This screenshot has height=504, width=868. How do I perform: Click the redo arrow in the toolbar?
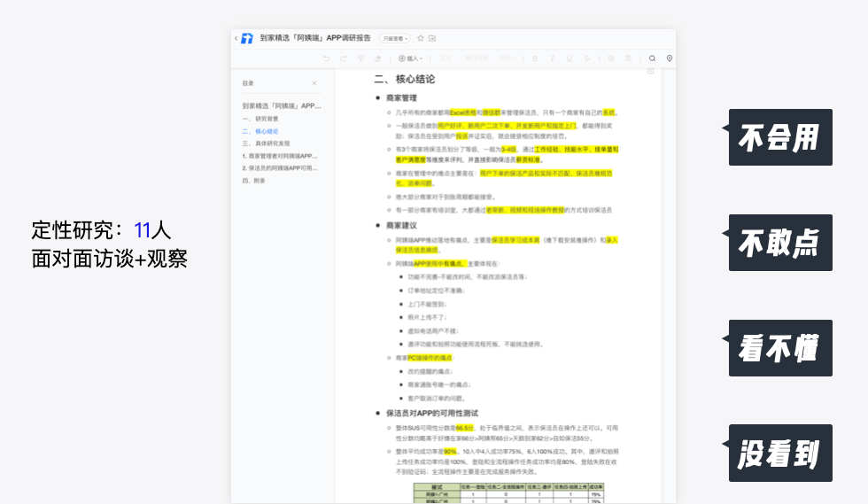[344, 58]
